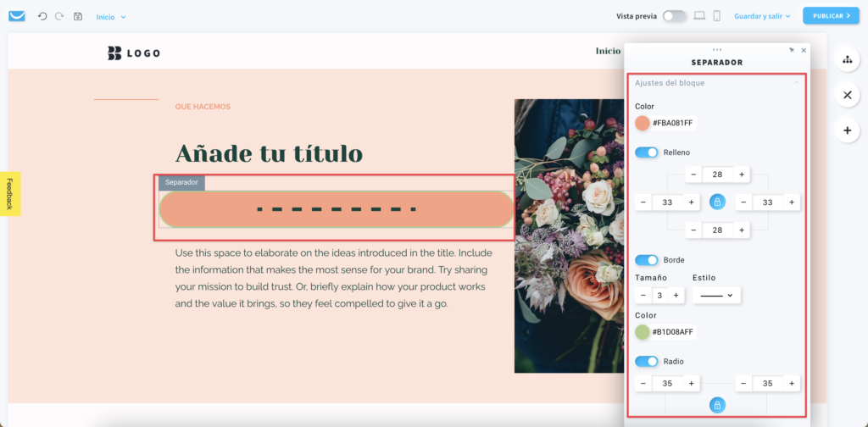The height and width of the screenshot is (427, 868).
Task: Select the flower bouquet image
Action: 570,236
